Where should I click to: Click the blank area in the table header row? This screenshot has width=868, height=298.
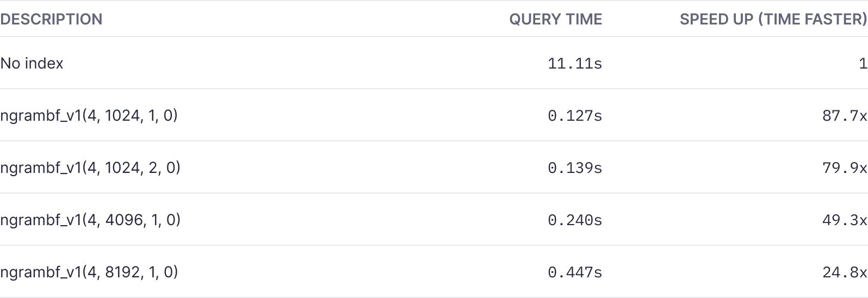299,20
